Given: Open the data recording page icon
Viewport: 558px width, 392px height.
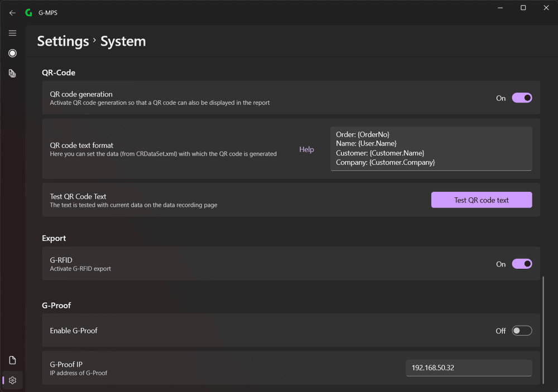Looking at the screenshot, I should (x=12, y=53).
